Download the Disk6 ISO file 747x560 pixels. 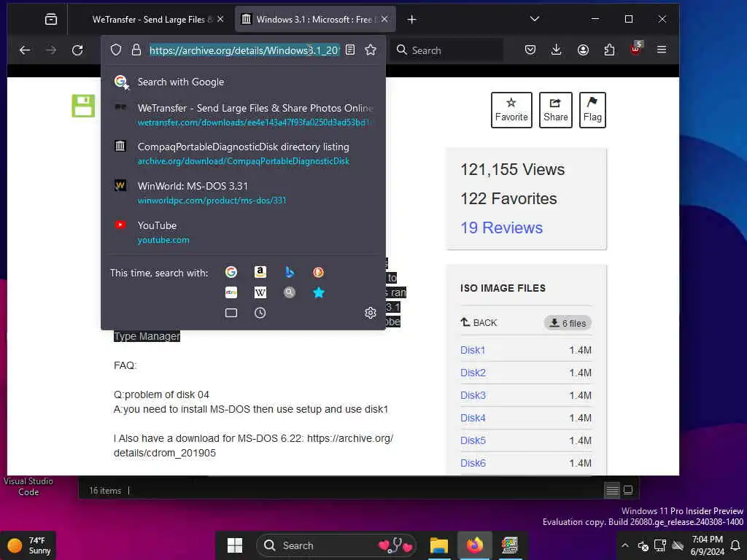tap(473, 463)
